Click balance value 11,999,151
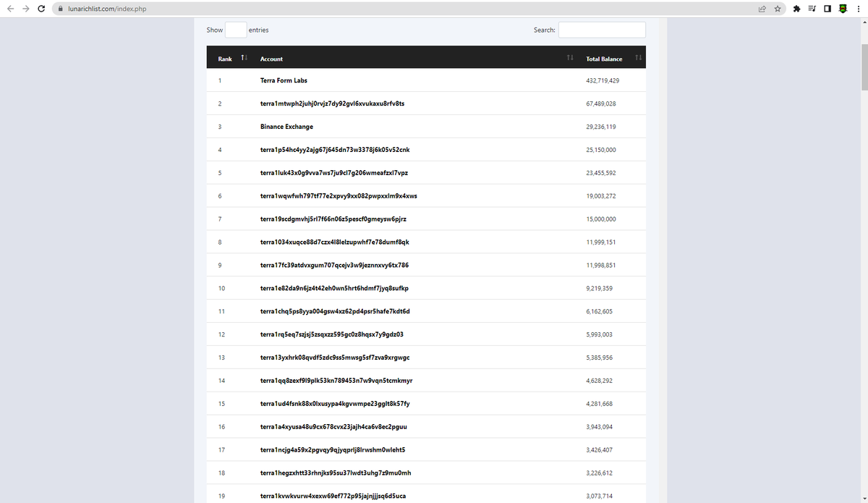 point(601,242)
